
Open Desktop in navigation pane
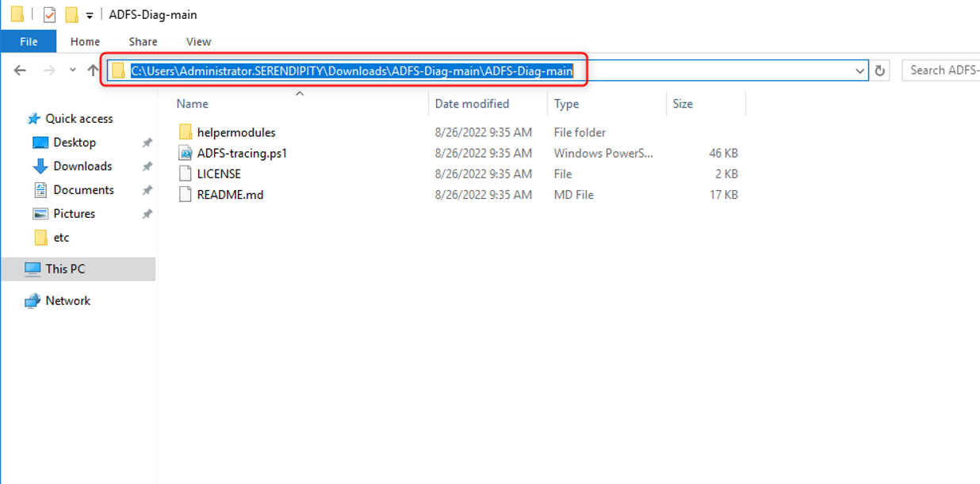(75, 142)
